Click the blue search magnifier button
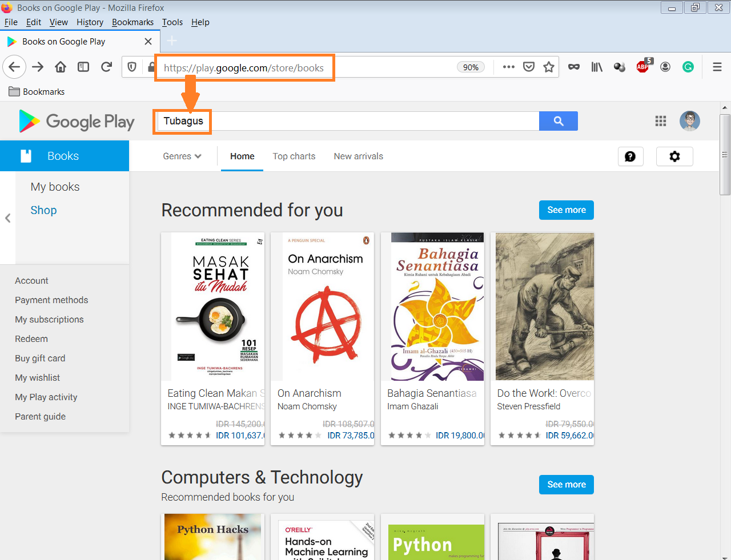Image resolution: width=731 pixels, height=560 pixels. click(x=558, y=121)
